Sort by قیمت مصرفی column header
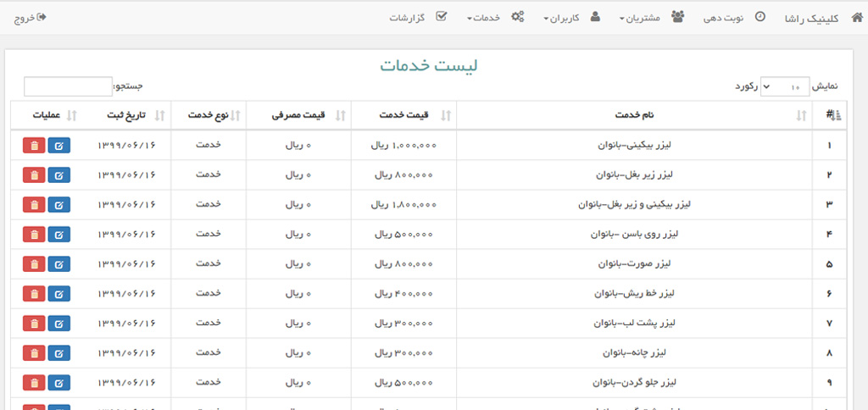The width and height of the screenshot is (868, 410). (298, 115)
